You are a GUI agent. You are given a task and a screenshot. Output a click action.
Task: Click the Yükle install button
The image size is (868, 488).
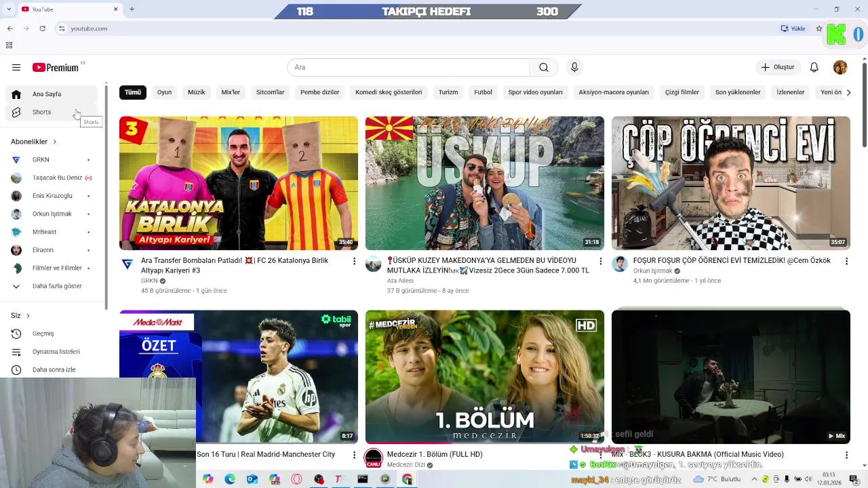pos(793,28)
